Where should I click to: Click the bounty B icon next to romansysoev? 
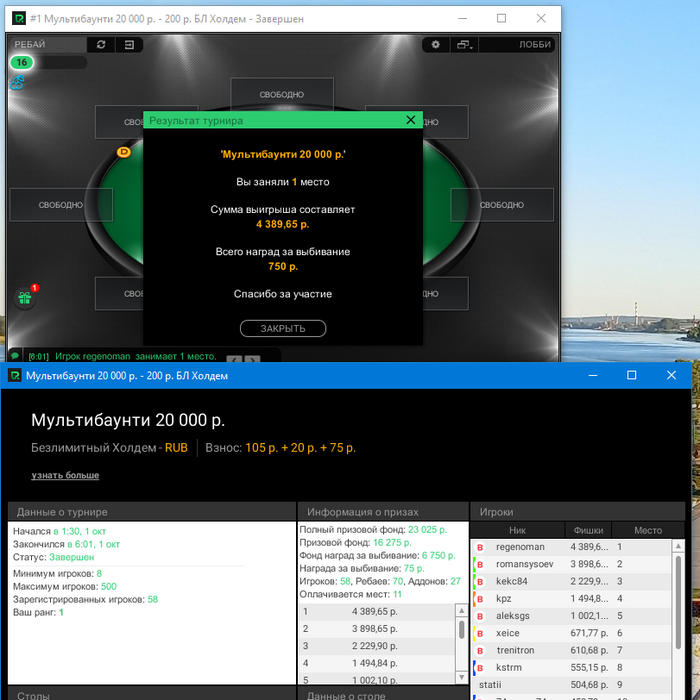pos(480,565)
